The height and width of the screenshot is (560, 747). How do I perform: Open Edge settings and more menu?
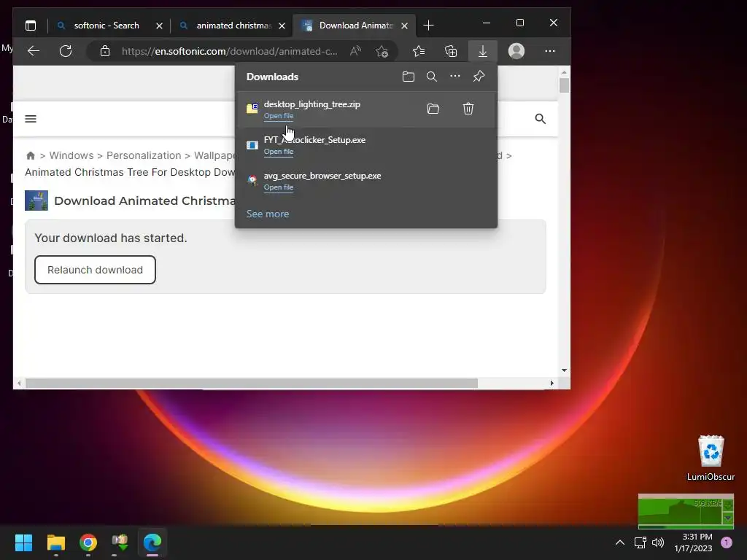[x=550, y=51]
